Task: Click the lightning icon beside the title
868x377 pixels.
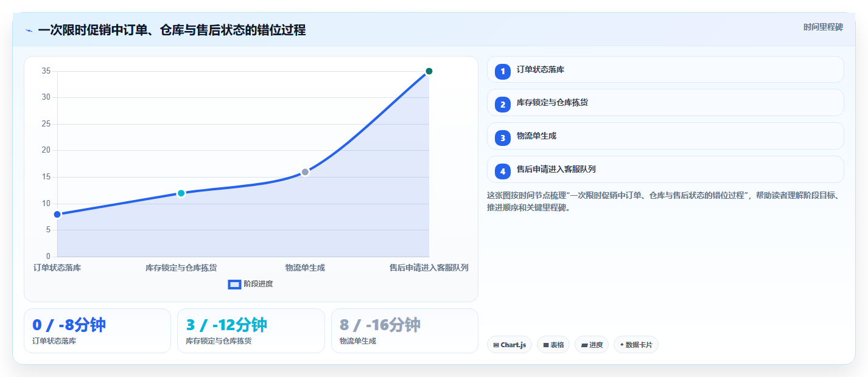Action: [x=29, y=30]
